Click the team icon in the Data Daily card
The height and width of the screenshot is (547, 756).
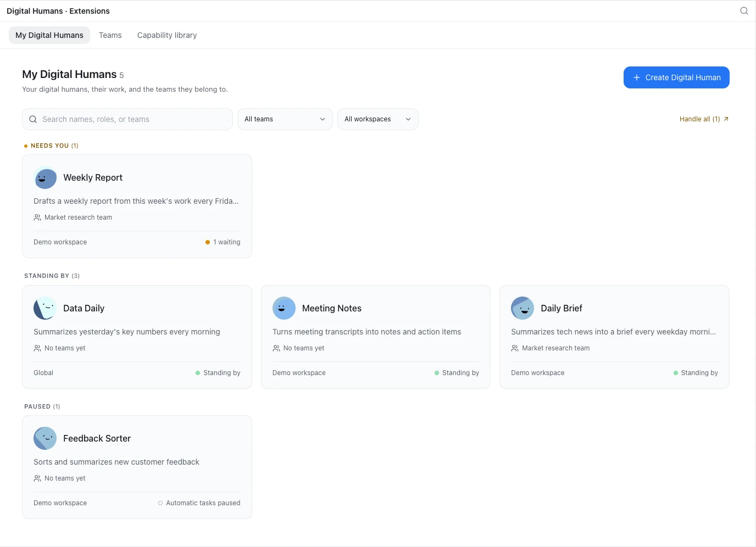click(37, 348)
